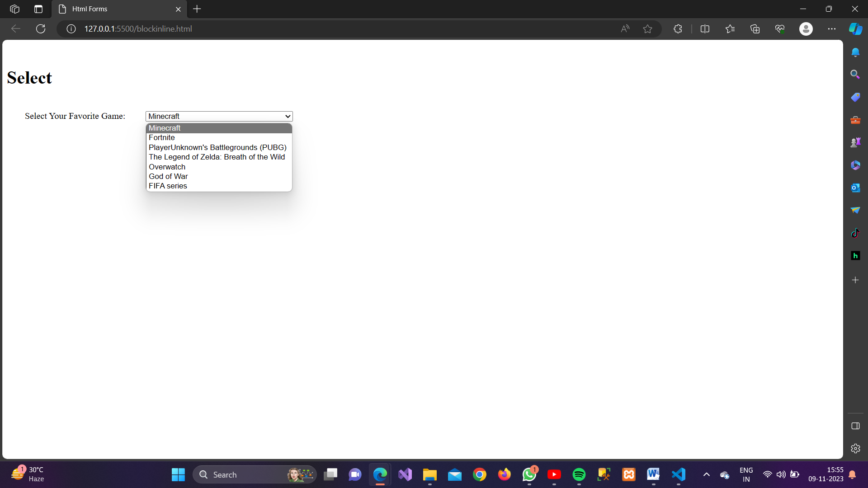Open the ENG IN language switcher
The image size is (868, 488).
[x=746, y=474]
